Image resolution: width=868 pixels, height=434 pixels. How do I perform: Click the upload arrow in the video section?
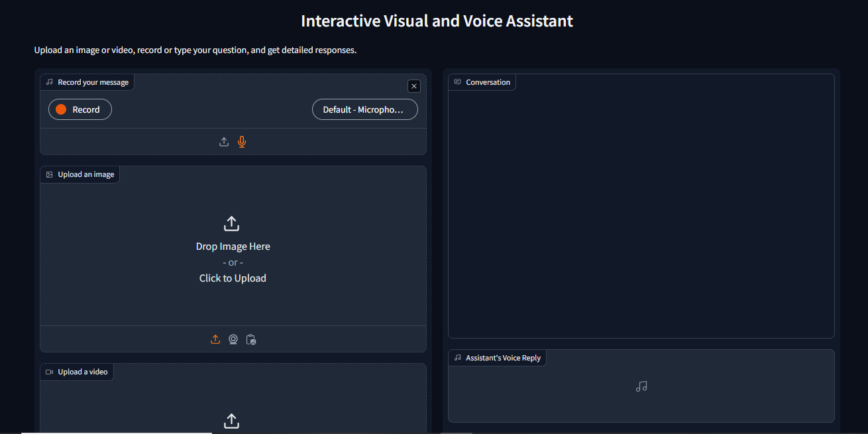pyautogui.click(x=231, y=421)
